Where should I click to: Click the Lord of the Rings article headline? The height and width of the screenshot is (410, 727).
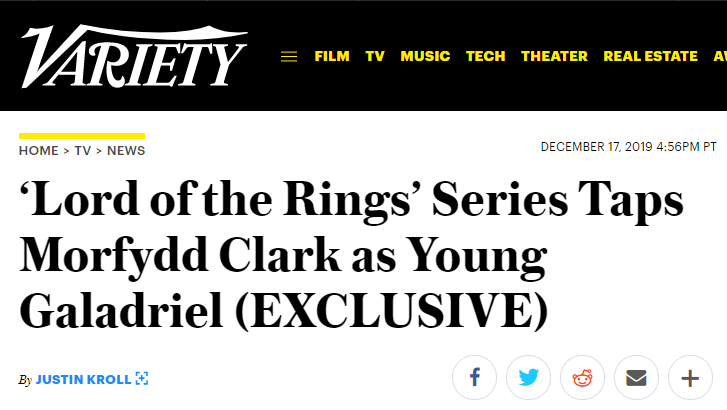pos(351,255)
